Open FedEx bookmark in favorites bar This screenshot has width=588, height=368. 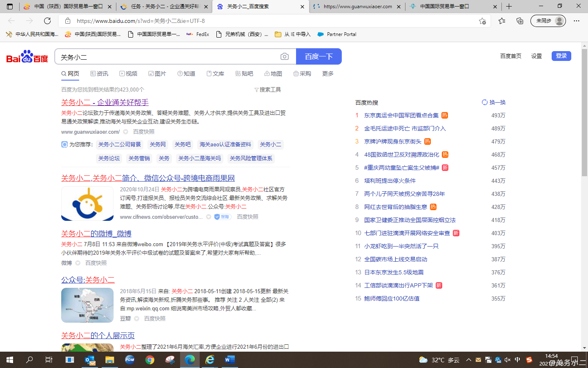198,34
